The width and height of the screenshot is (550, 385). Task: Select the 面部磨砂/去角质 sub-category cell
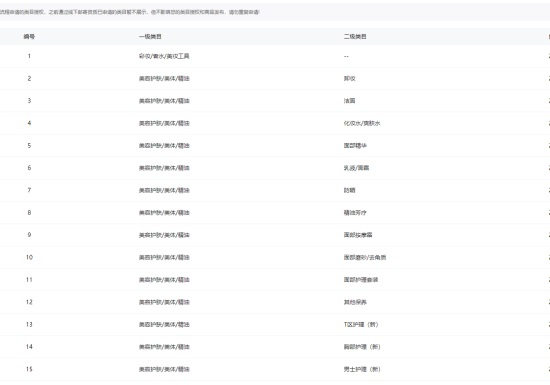coord(365,257)
